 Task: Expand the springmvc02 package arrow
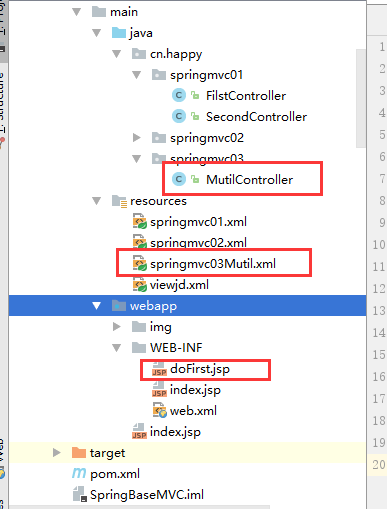tap(137, 138)
